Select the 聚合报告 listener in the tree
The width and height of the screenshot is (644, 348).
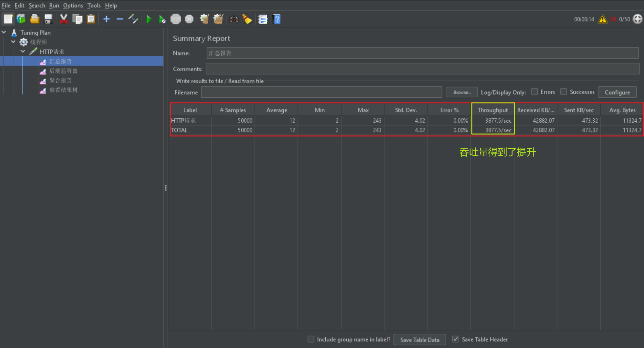[x=60, y=80]
